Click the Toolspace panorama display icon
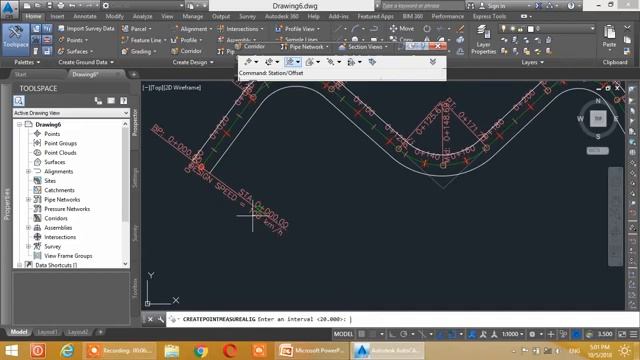This screenshot has width=640, height=360. tap(111, 100)
